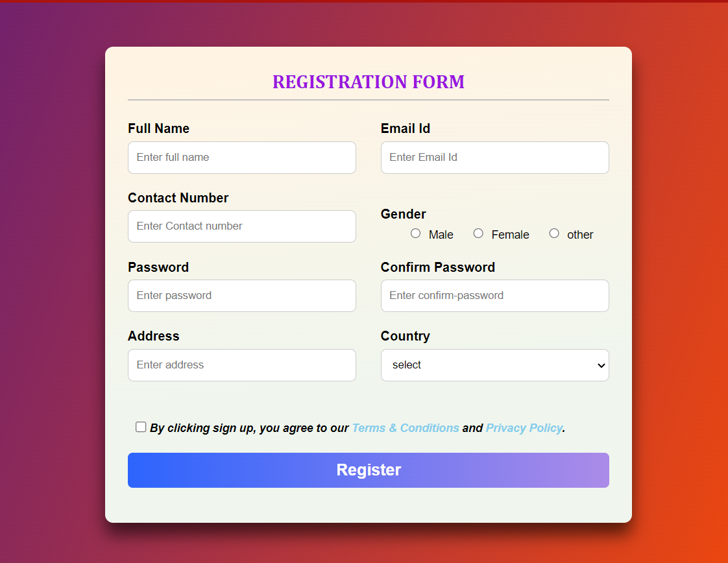This screenshot has height=563, width=728.
Task: Click the Country field label
Action: click(406, 336)
